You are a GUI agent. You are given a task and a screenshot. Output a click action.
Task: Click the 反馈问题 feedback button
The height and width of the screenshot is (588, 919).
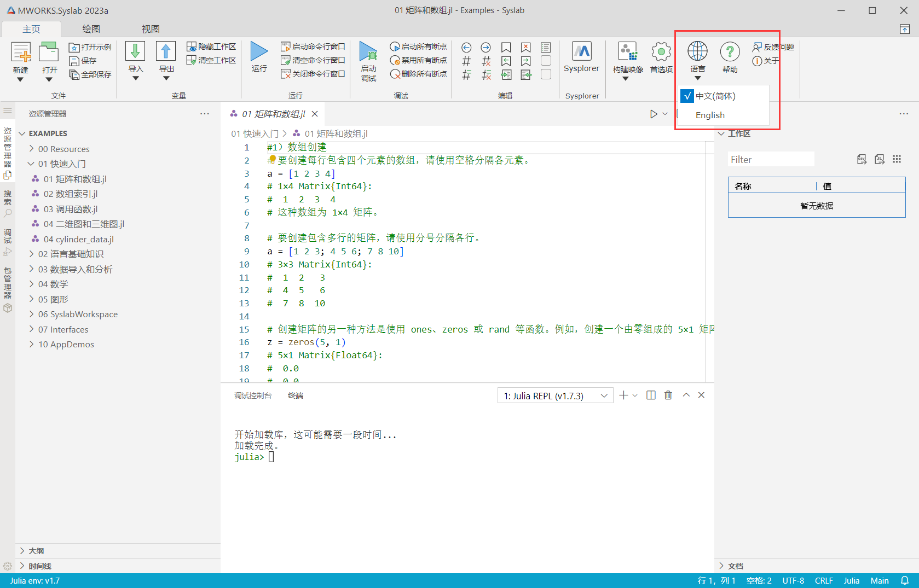pyautogui.click(x=773, y=47)
